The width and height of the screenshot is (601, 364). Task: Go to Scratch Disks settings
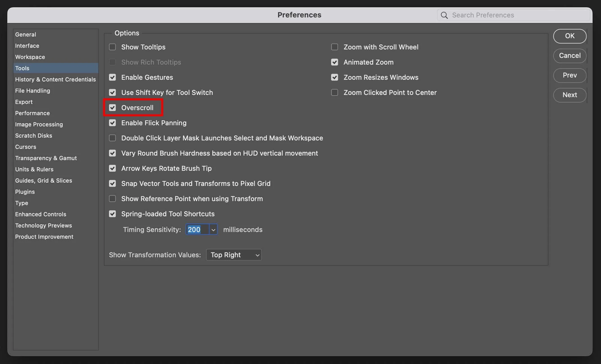[x=56, y=136]
